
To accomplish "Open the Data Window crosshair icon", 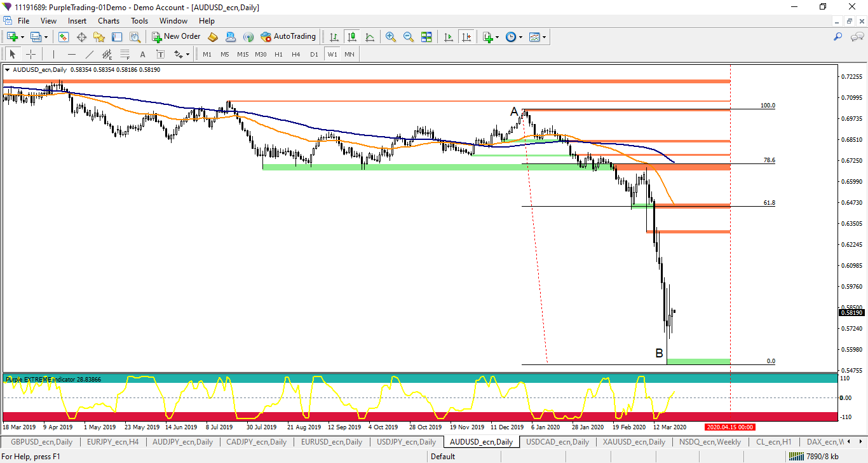I will coord(81,37).
